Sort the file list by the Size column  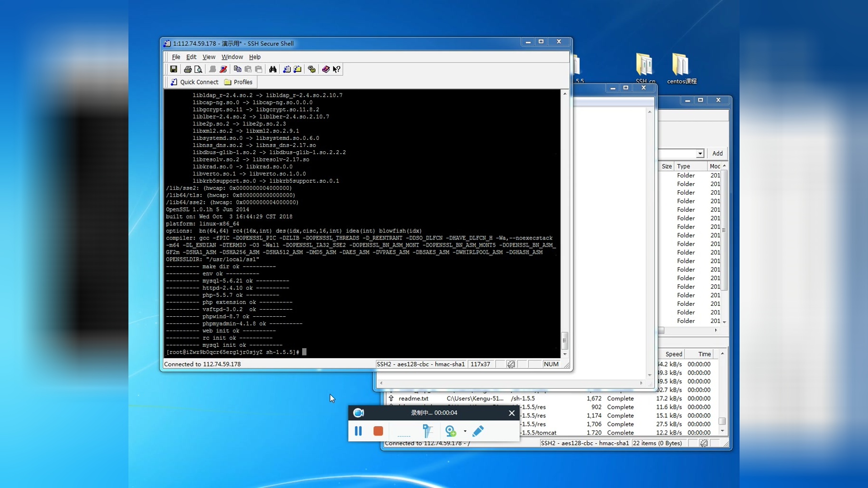pos(667,166)
